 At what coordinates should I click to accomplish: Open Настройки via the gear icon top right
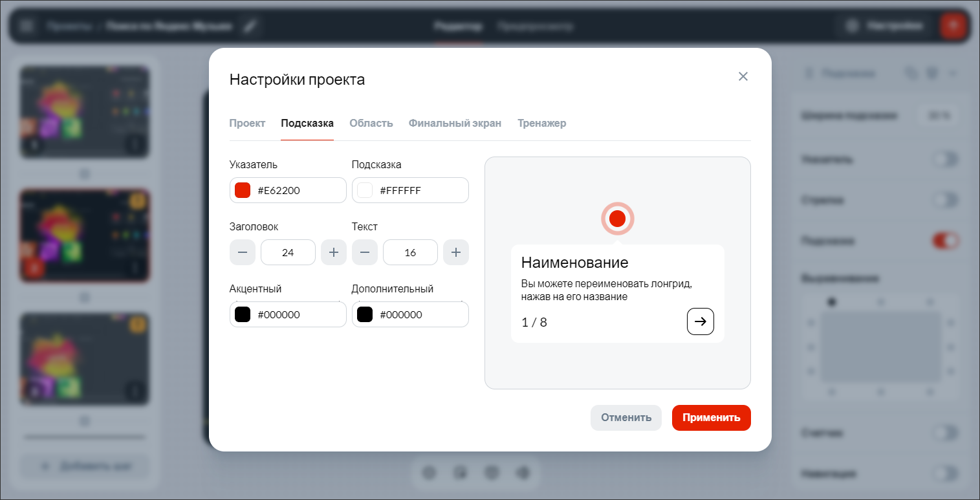pyautogui.click(x=884, y=26)
